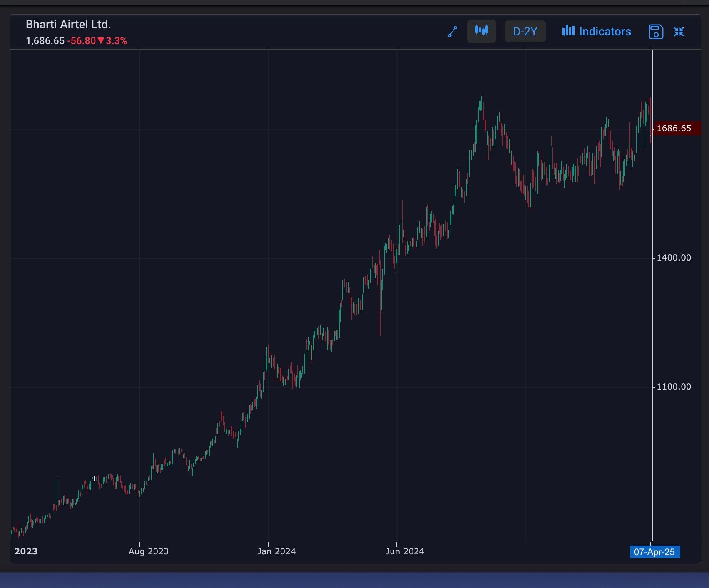Click the Jun 2024 axis label
Screen dimensions: 709x588
pyautogui.click(x=405, y=551)
